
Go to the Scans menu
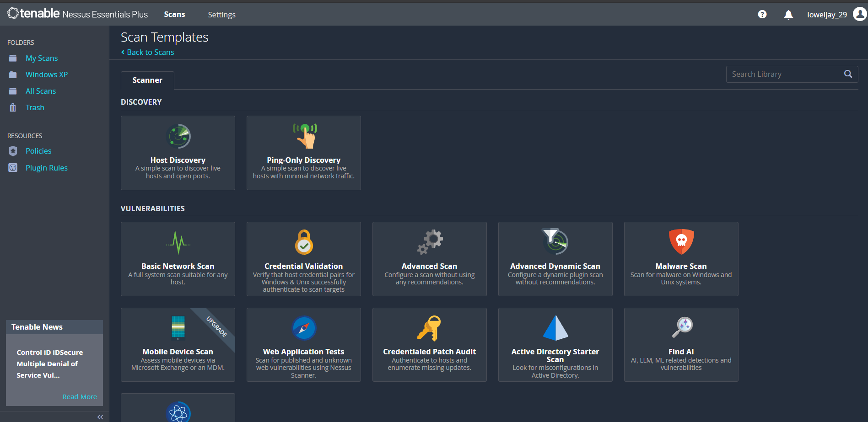coord(174,14)
